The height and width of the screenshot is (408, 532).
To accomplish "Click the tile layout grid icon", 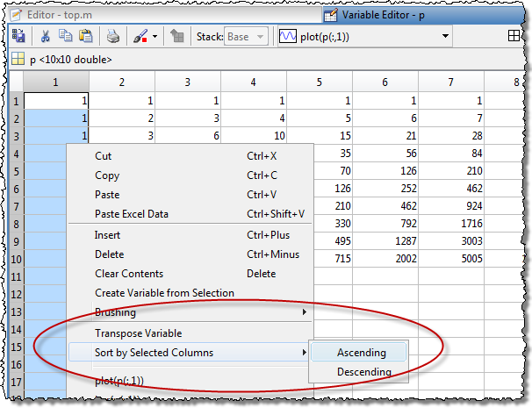I will pyautogui.click(x=514, y=36).
